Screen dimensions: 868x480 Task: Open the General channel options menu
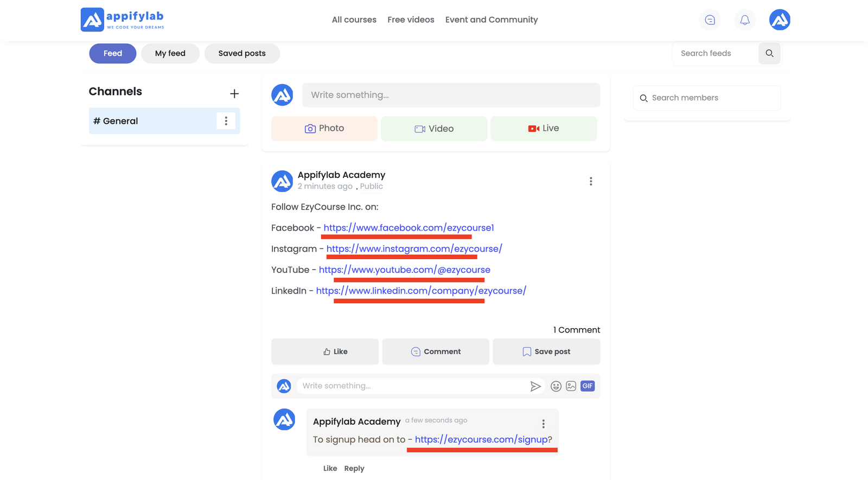(x=226, y=121)
